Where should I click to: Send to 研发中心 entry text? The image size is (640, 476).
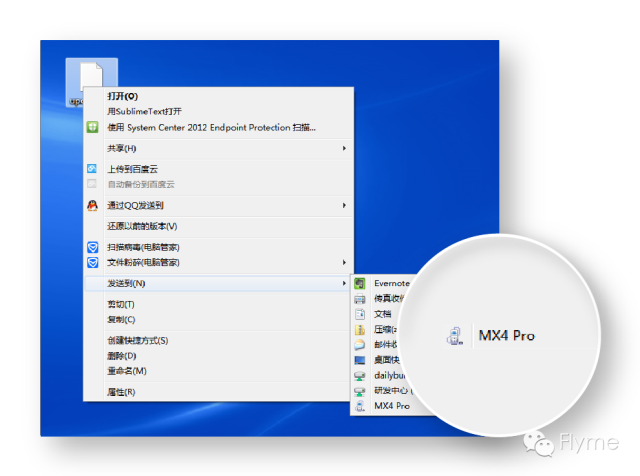click(x=391, y=391)
